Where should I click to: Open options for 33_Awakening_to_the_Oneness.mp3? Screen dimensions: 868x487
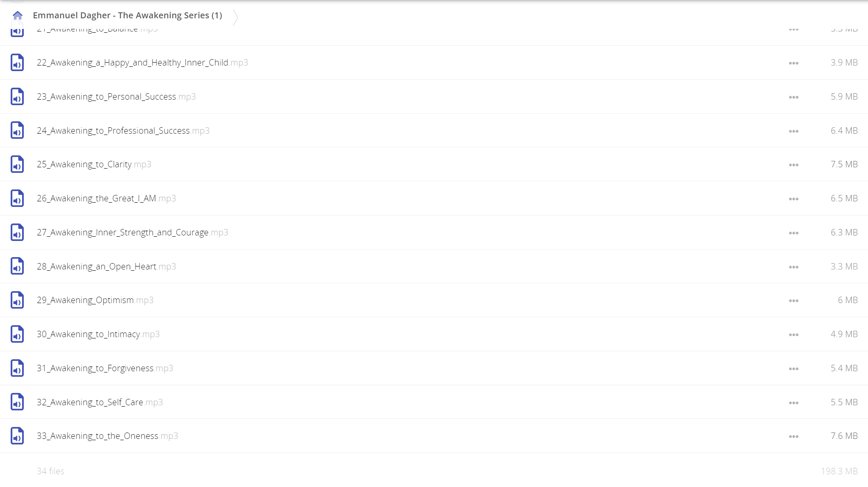pyautogui.click(x=794, y=436)
